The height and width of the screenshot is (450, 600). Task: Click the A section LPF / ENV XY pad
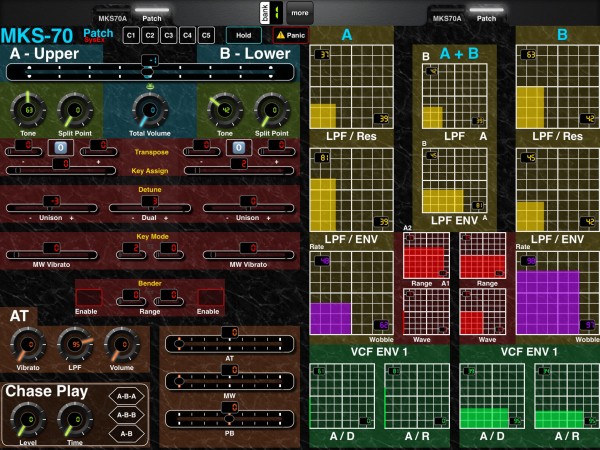pyautogui.click(x=351, y=190)
